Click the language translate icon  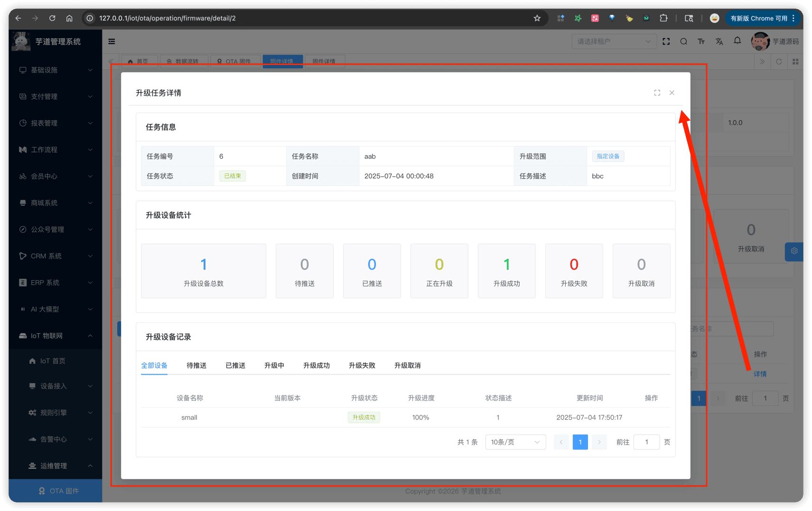tap(719, 41)
